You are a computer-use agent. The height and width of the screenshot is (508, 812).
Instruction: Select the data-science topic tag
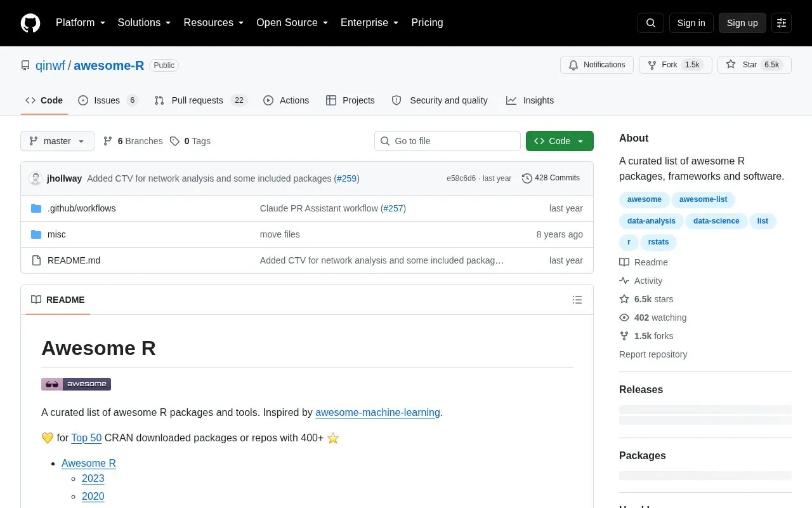click(716, 221)
